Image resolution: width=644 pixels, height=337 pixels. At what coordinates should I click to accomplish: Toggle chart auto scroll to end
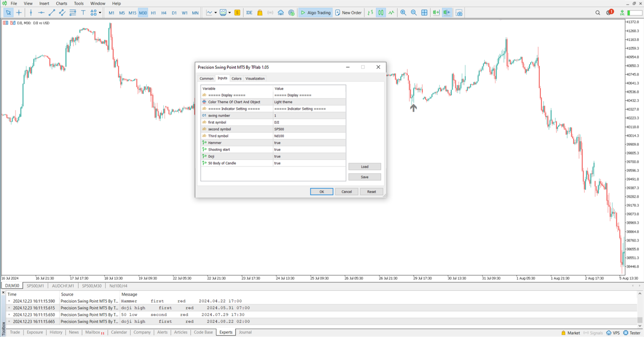436,13
